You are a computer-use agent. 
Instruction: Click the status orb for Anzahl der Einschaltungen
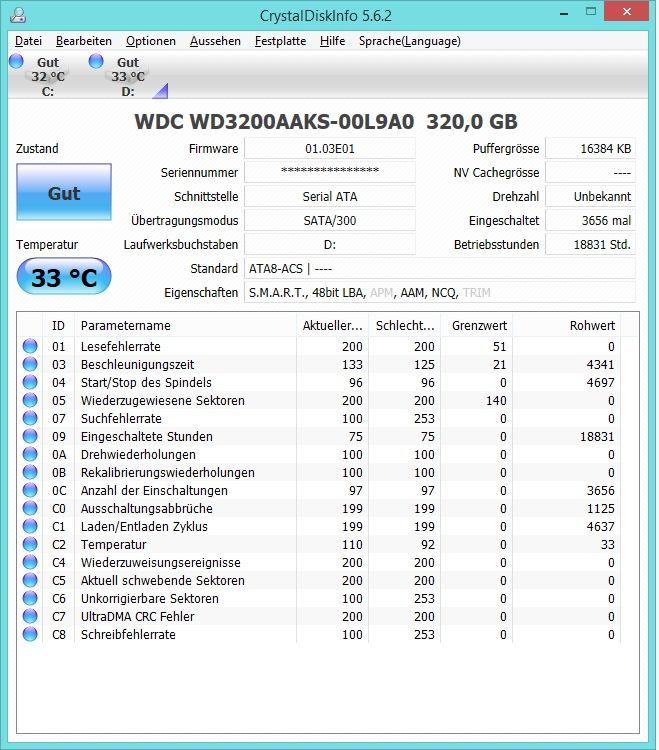(x=30, y=490)
